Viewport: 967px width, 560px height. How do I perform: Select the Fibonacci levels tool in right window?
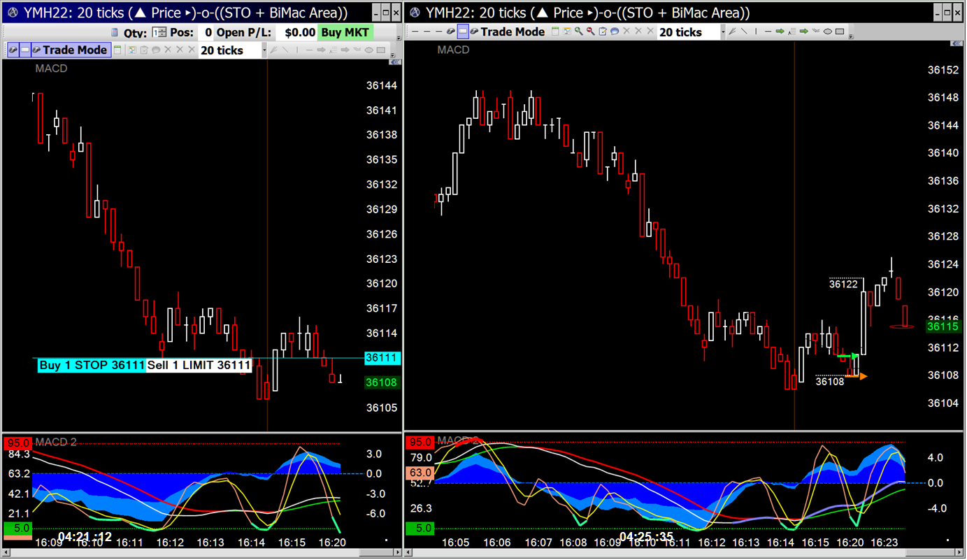[791, 31]
